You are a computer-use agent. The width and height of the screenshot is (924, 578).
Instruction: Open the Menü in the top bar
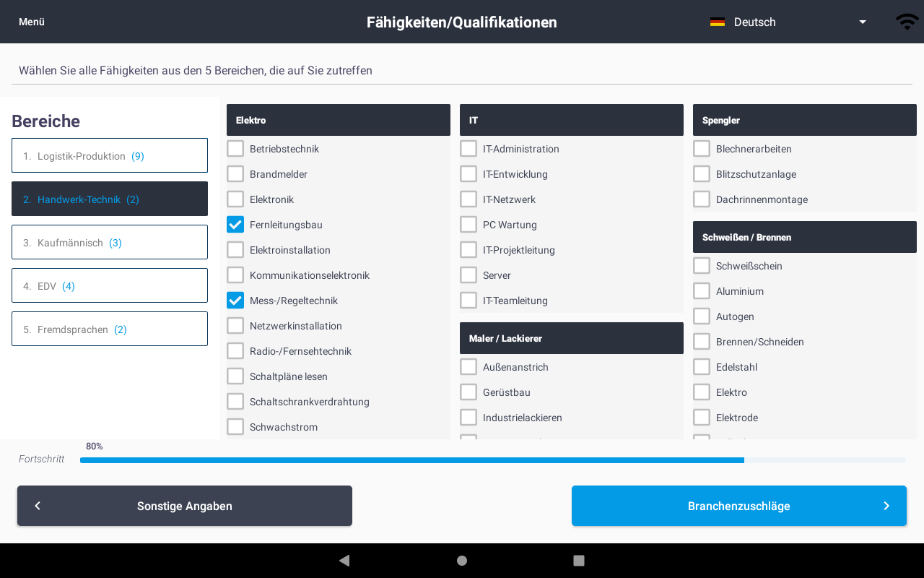pos(32,22)
